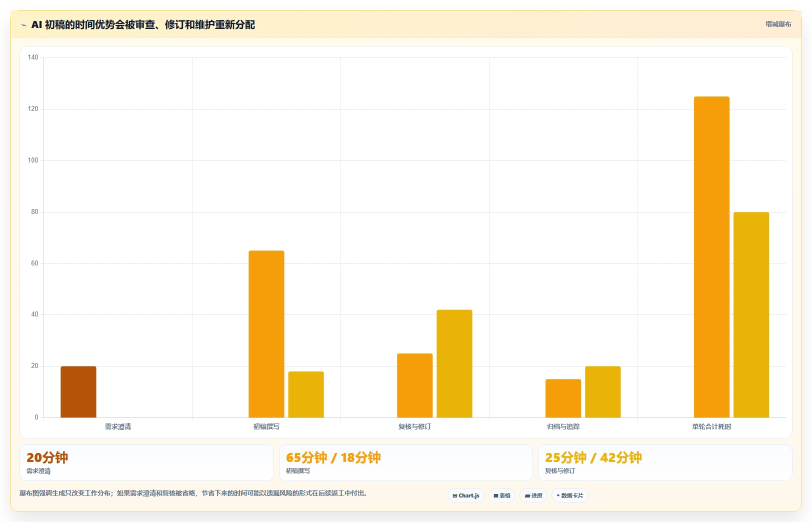Click the brown 需求澄清 bar
This screenshot has height=522, width=812.
click(78, 392)
